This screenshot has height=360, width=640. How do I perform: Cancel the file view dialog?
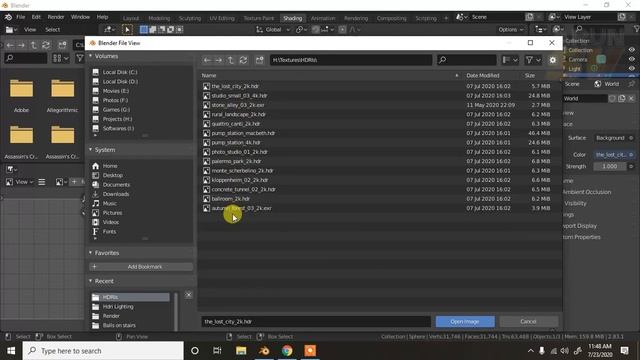tap(528, 322)
